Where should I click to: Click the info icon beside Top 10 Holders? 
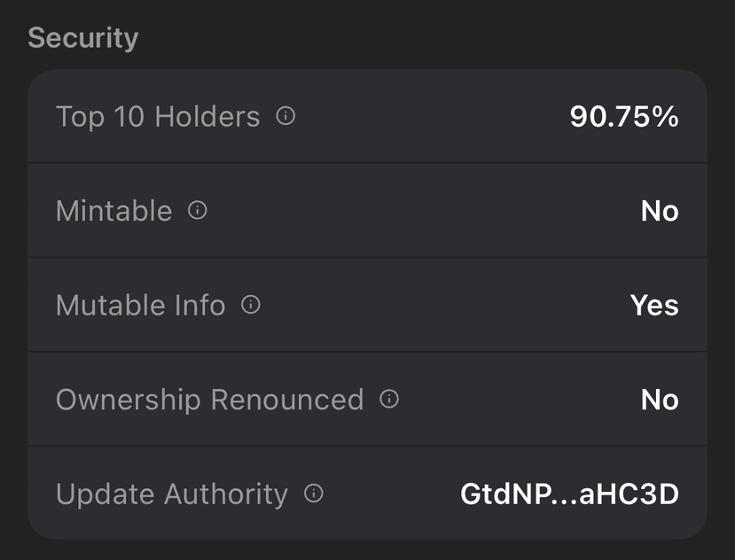pos(285,116)
